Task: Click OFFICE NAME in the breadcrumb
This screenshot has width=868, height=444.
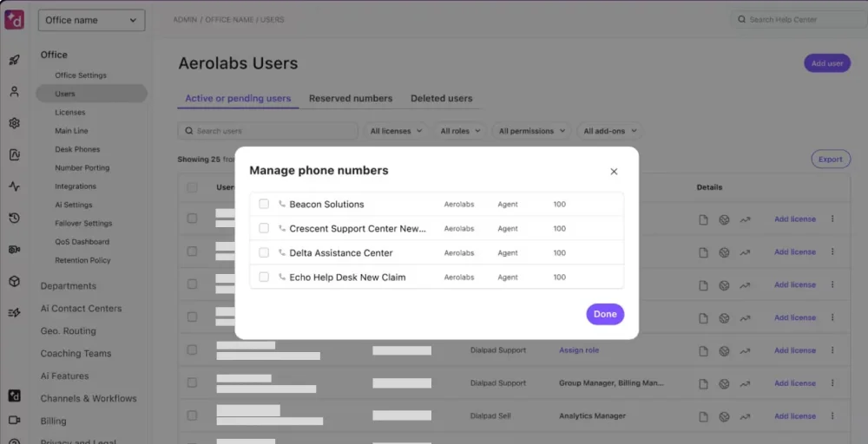Action: click(229, 19)
